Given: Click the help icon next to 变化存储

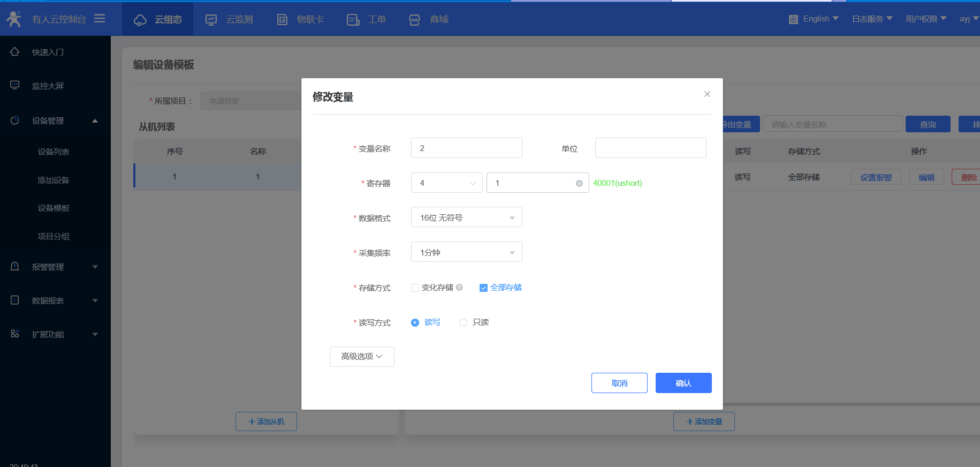Looking at the screenshot, I should 459,287.
